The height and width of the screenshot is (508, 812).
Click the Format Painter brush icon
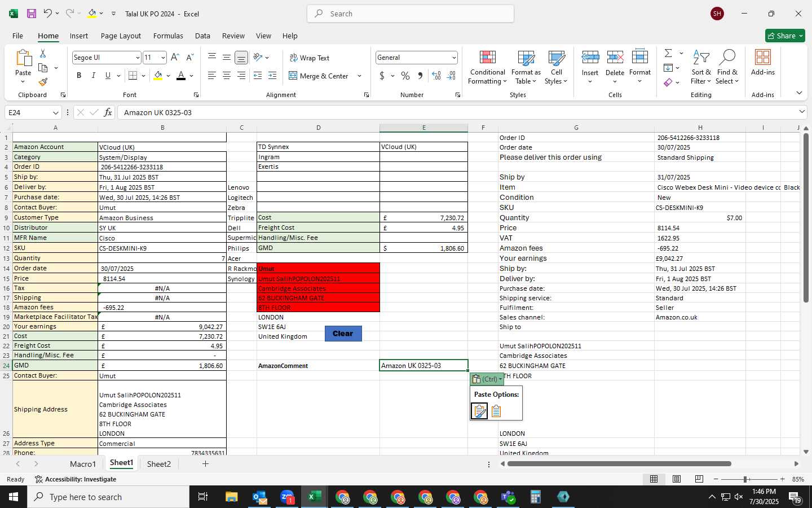point(43,82)
